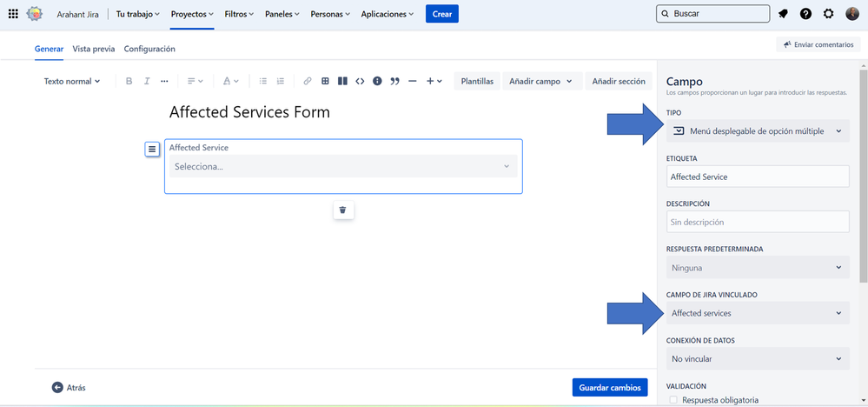Switch to the Generar tab
This screenshot has height=407, width=868.
(49, 49)
